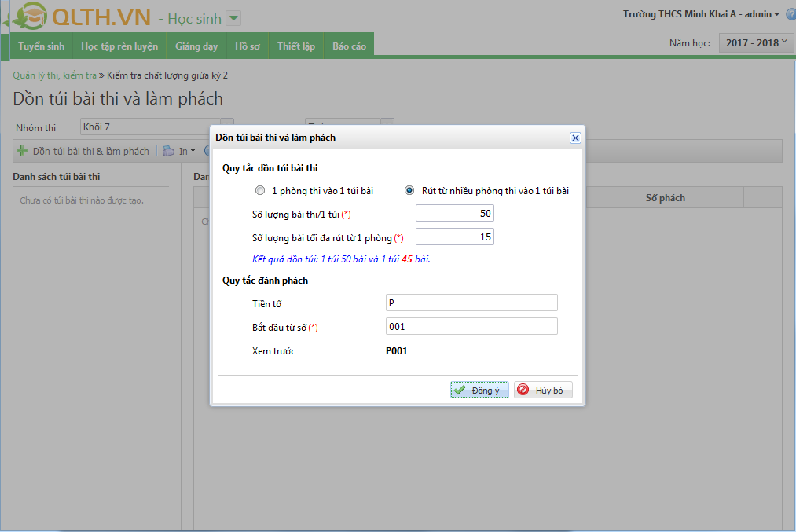The width and height of the screenshot is (796, 532).
Task: Open the Học tập rèn luyện menu
Action: (119, 46)
